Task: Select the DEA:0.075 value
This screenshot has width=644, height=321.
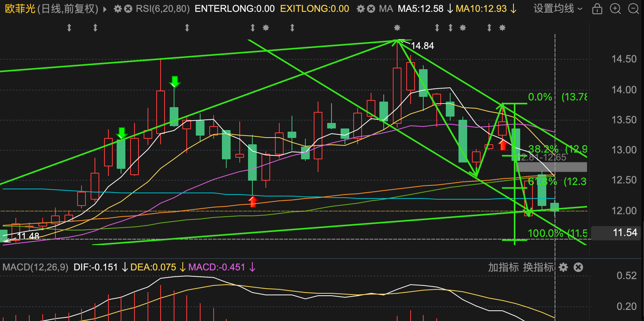Action: pos(153,267)
